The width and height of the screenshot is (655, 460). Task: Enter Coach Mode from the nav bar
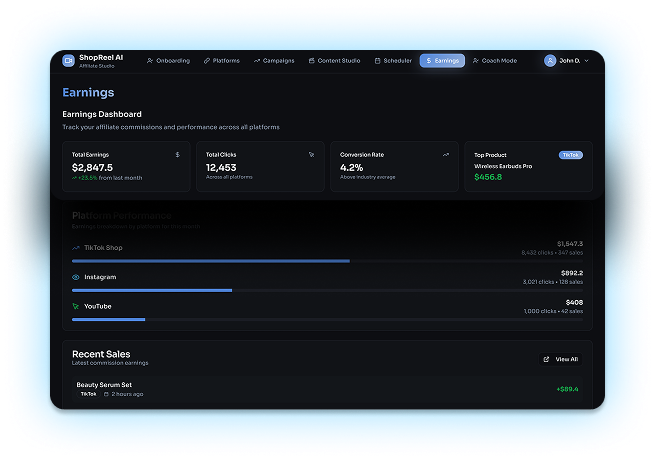495,61
